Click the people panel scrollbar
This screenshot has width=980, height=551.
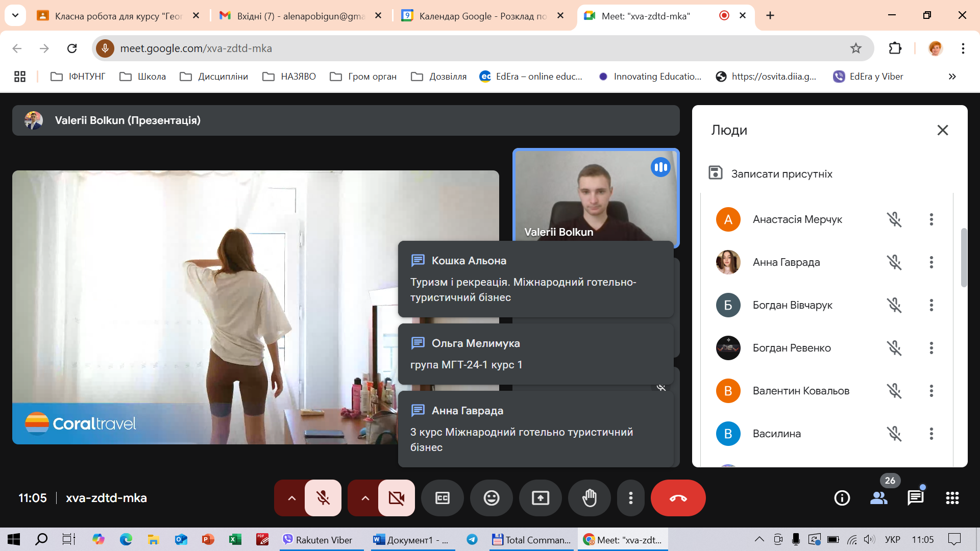pos(964,258)
